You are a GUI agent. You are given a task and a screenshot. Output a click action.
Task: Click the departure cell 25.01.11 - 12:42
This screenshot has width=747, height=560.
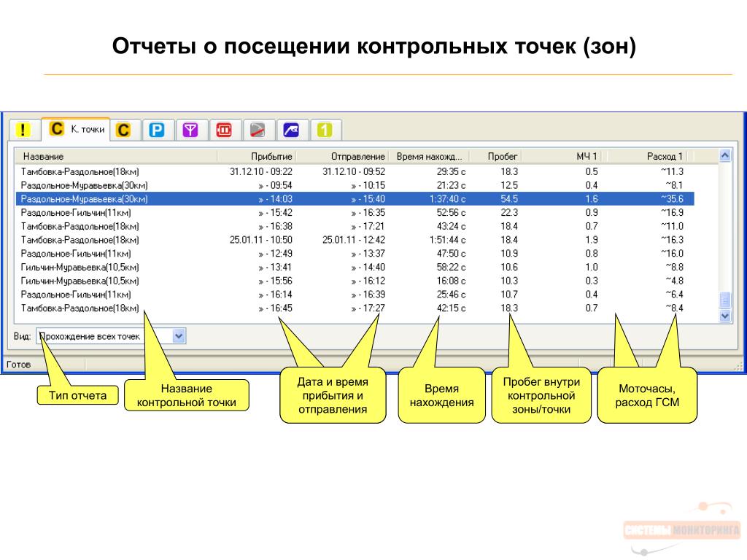354,239
